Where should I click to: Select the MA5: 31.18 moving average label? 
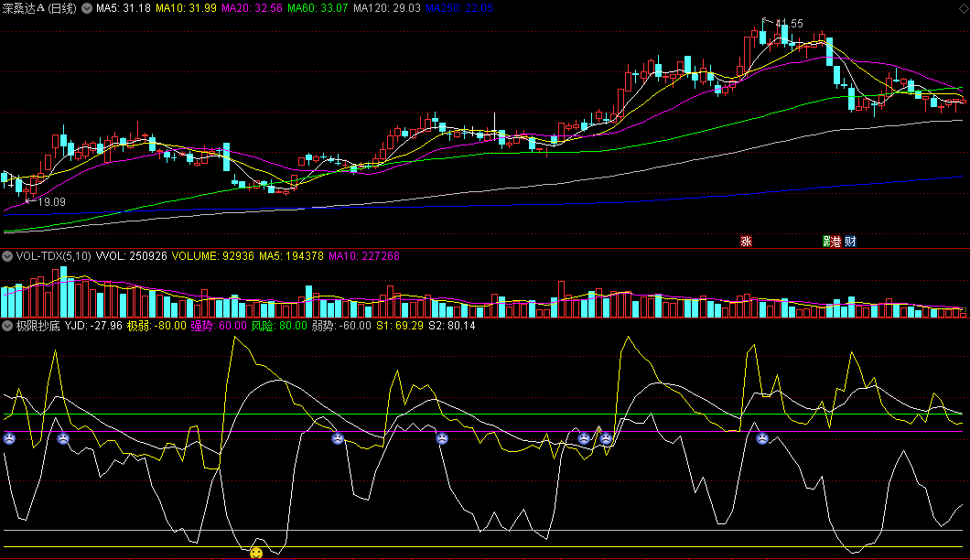pyautogui.click(x=124, y=8)
